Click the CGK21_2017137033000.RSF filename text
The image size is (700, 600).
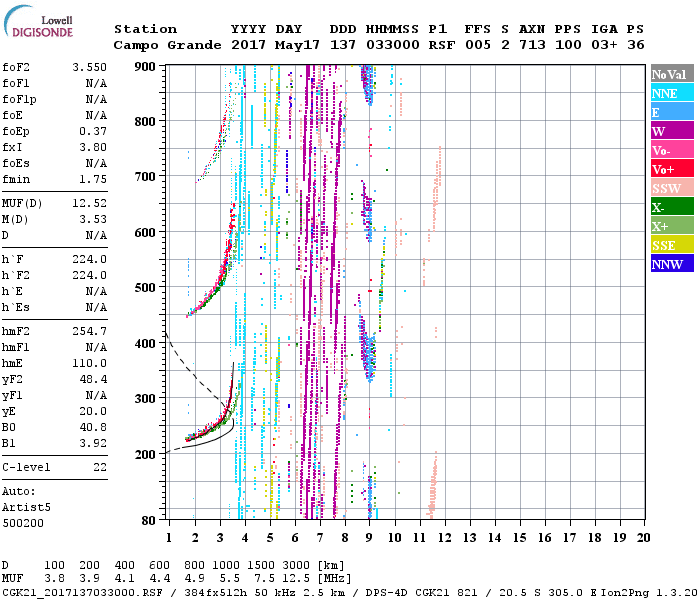[83, 592]
